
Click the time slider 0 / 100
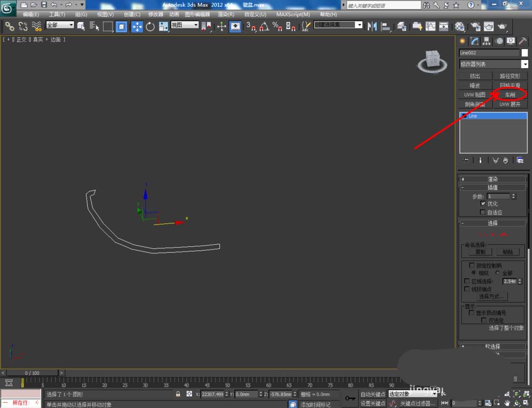pyautogui.click(x=32, y=373)
